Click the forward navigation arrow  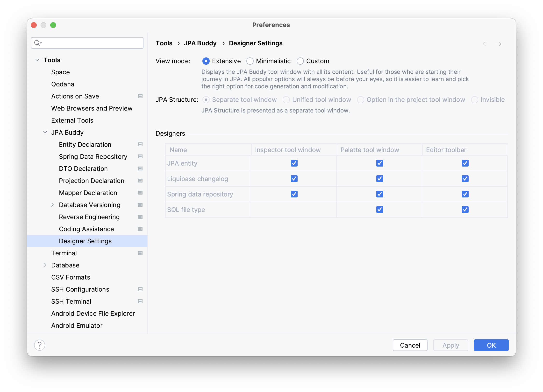(x=498, y=44)
